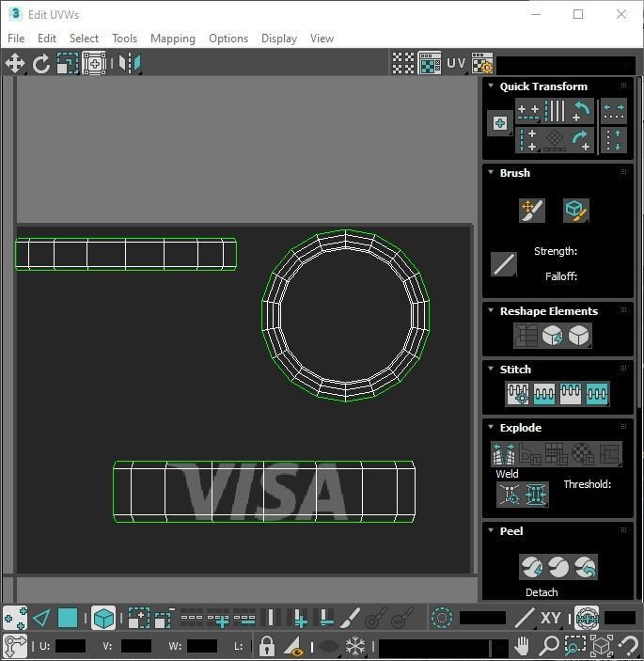Click the Set Pivot button in Quick Transform
The image size is (644, 661).
pyautogui.click(x=500, y=123)
